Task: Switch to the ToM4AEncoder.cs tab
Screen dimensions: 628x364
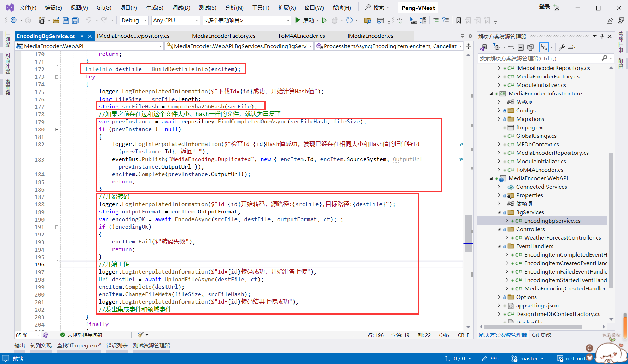Action: point(301,36)
